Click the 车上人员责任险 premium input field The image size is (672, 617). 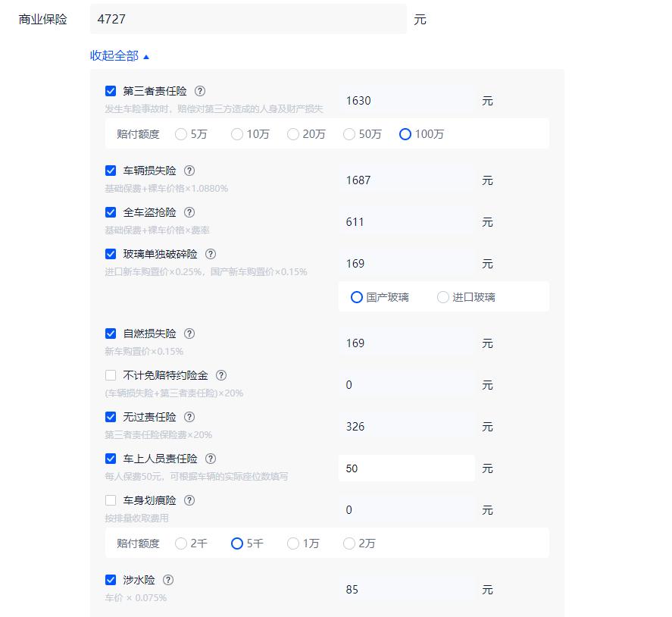pos(407,468)
